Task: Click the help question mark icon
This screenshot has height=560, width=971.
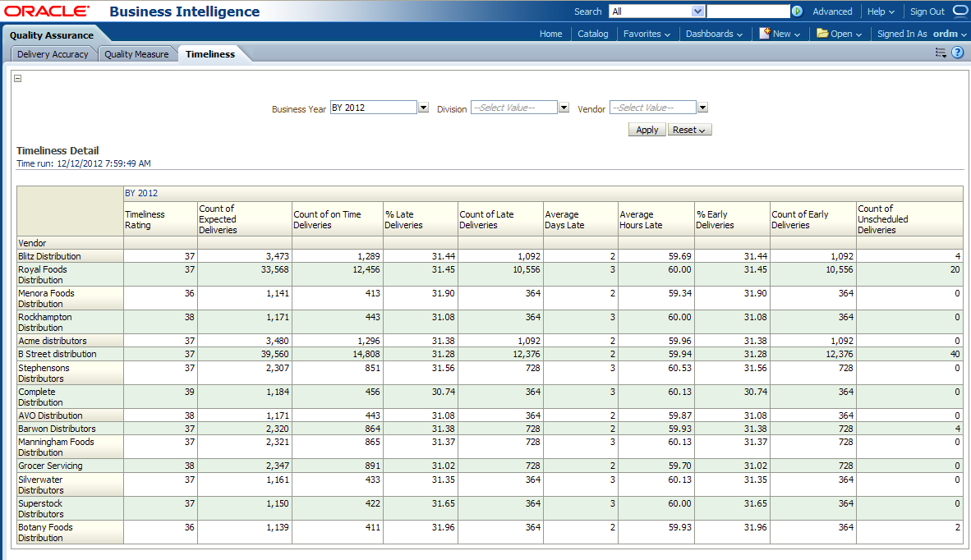Action: click(957, 53)
